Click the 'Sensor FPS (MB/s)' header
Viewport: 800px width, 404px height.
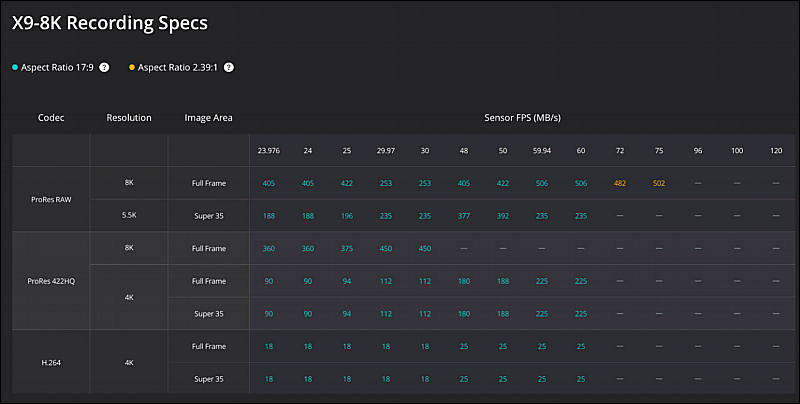point(522,118)
